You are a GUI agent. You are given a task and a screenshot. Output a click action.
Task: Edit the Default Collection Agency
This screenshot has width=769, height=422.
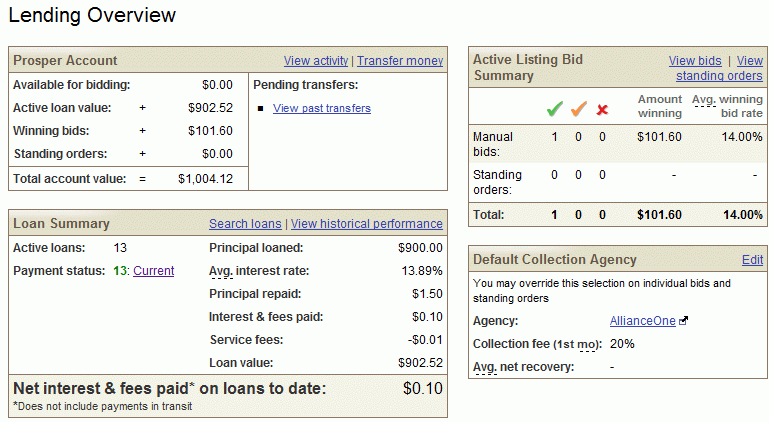click(x=752, y=260)
